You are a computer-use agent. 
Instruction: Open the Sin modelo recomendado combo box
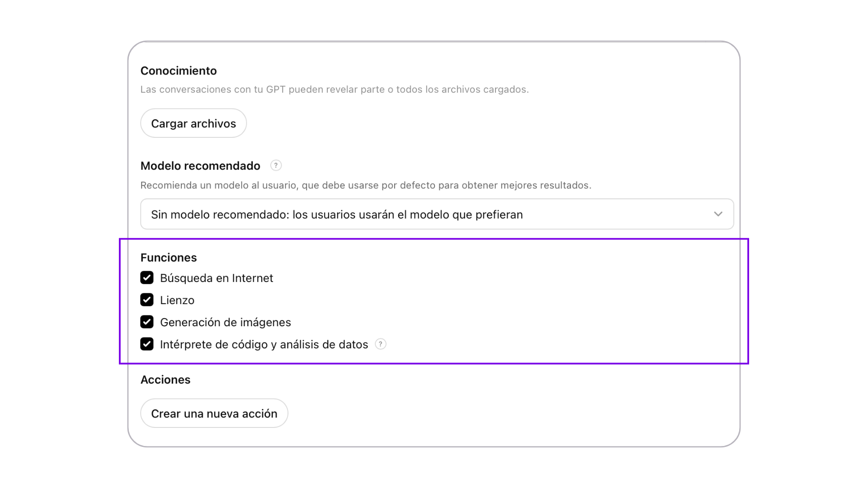(x=437, y=214)
